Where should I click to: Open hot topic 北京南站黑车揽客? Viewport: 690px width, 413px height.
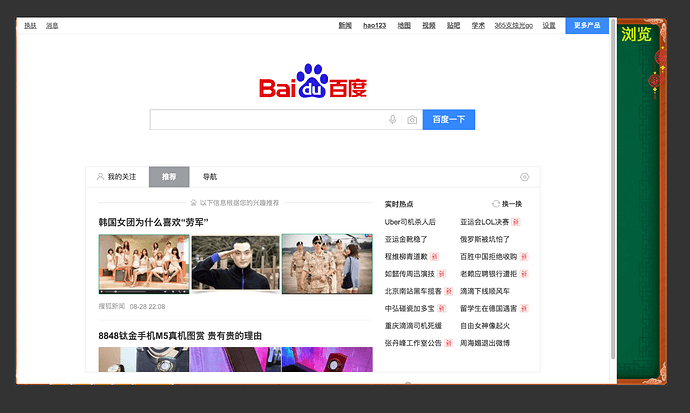413,291
